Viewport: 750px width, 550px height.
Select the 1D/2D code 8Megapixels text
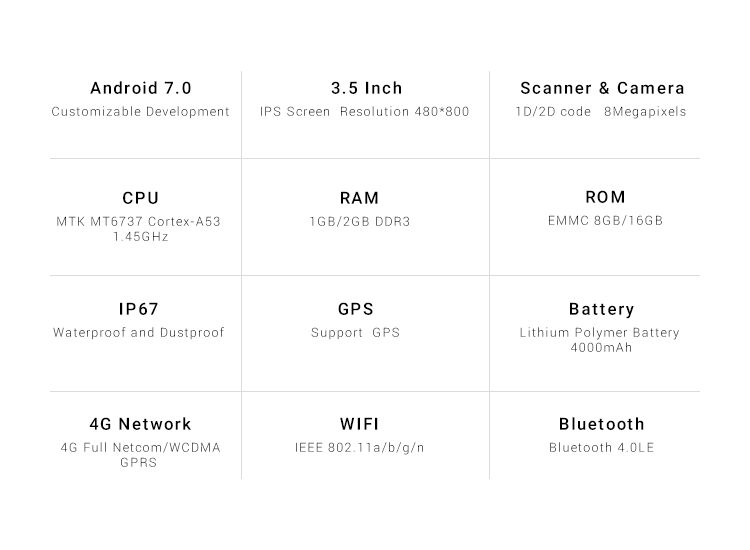tap(601, 111)
